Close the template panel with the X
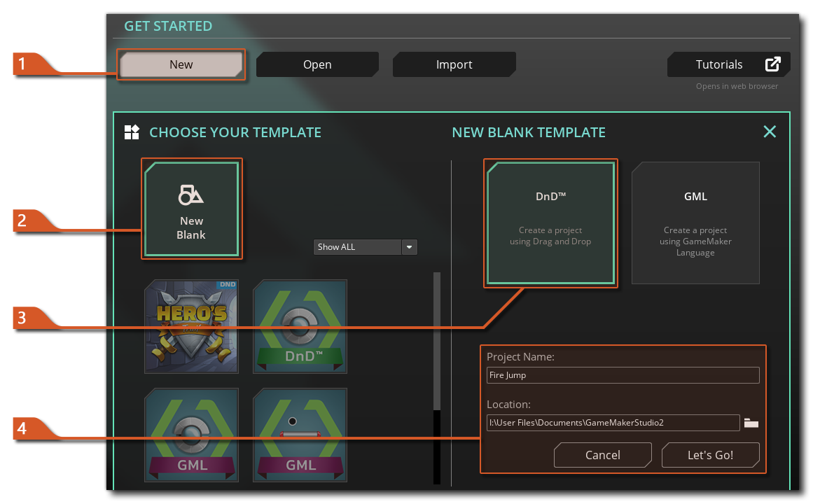 pos(770,132)
